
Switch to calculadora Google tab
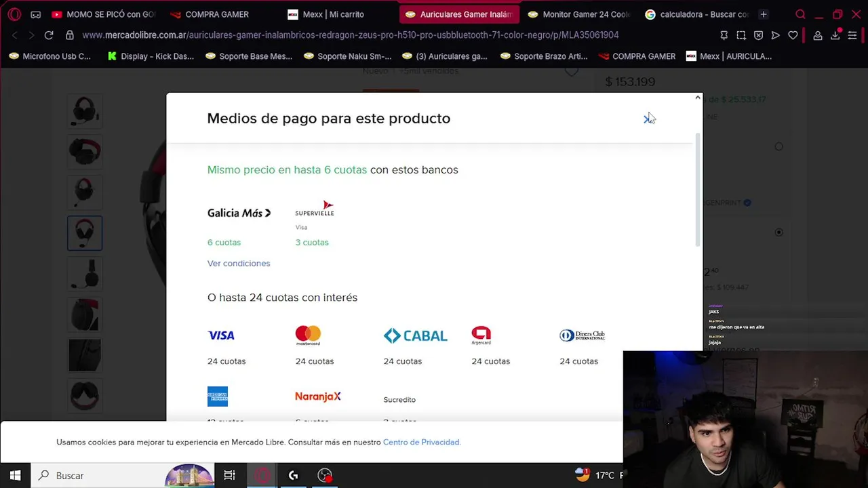pyautogui.click(x=697, y=14)
